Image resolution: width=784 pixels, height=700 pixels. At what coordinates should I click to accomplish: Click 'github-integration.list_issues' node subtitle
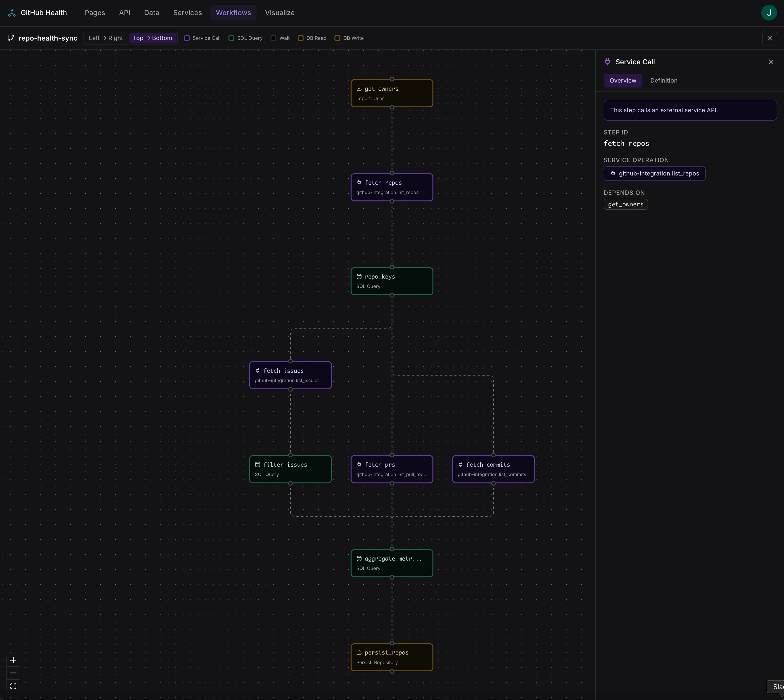click(286, 380)
